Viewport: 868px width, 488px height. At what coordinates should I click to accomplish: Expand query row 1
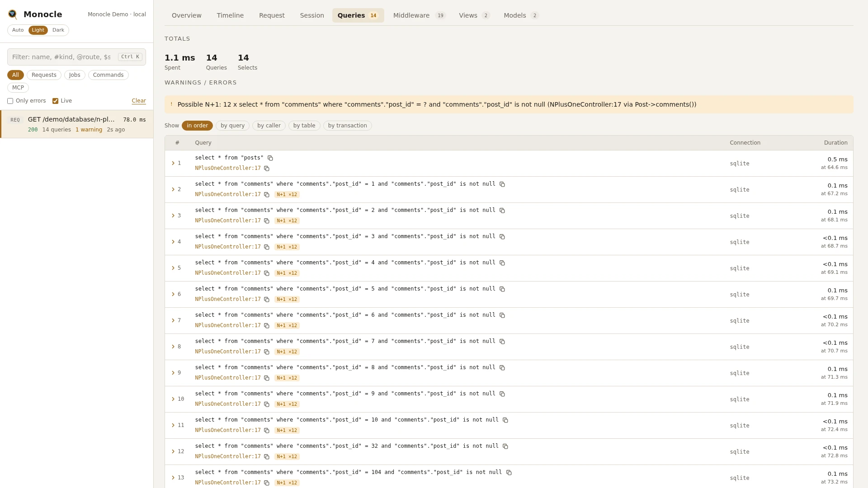(173, 163)
